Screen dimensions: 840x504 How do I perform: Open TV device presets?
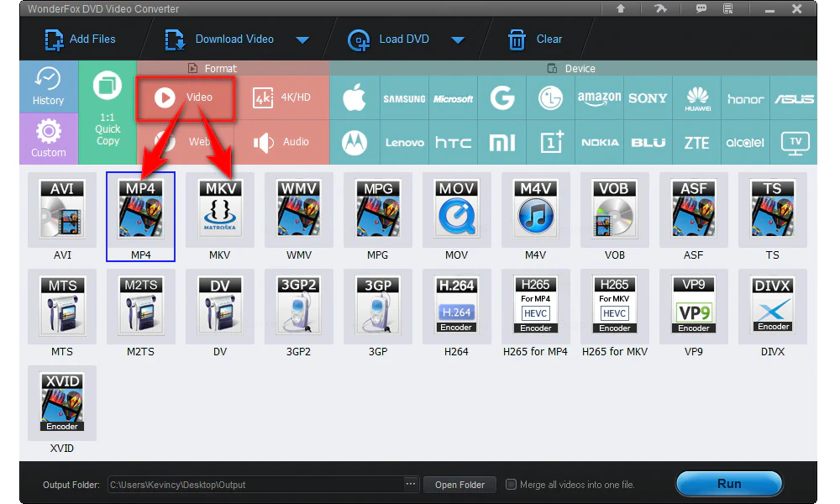pos(795,143)
